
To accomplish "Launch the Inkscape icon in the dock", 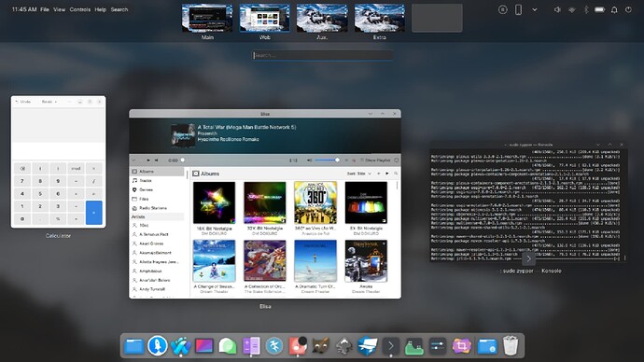I will pos(344,346).
